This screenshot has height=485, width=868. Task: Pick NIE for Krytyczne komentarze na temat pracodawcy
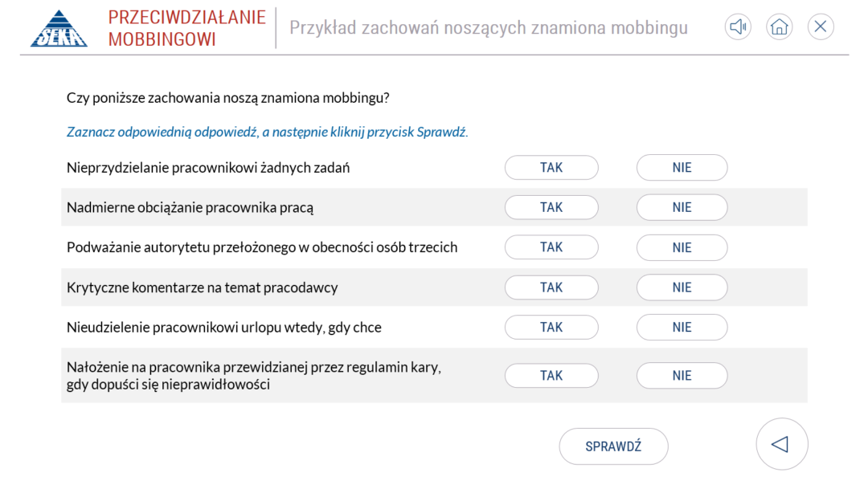[x=682, y=287]
